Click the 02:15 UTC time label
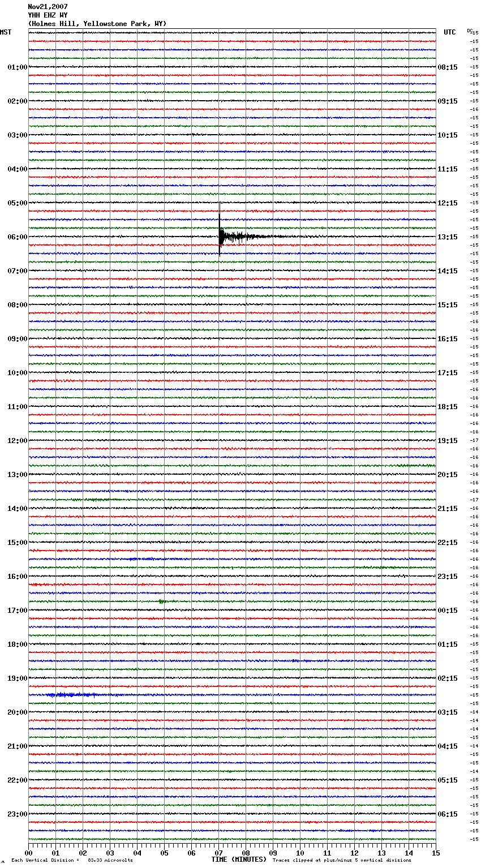Image resolution: width=481 pixels, height=868 pixels. click(448, 678)
